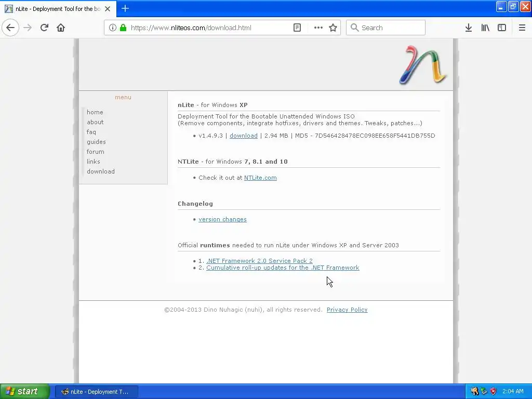Open Cumulative roll-up updates link

283,268
